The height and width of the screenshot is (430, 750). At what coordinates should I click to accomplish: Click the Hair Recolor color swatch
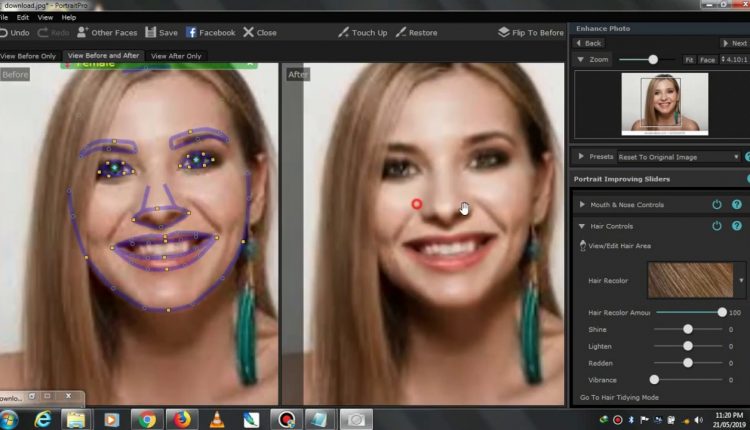pos(690,280)
